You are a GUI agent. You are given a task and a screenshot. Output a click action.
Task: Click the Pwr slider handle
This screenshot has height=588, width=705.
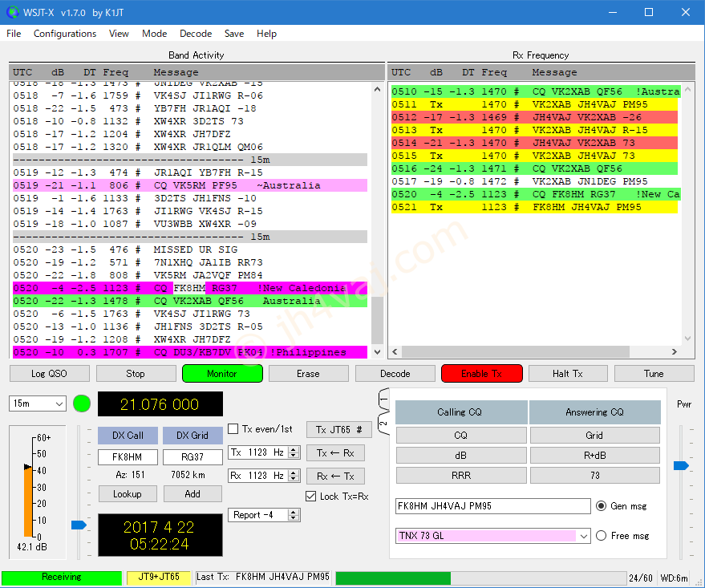click(x=681, y=465)
